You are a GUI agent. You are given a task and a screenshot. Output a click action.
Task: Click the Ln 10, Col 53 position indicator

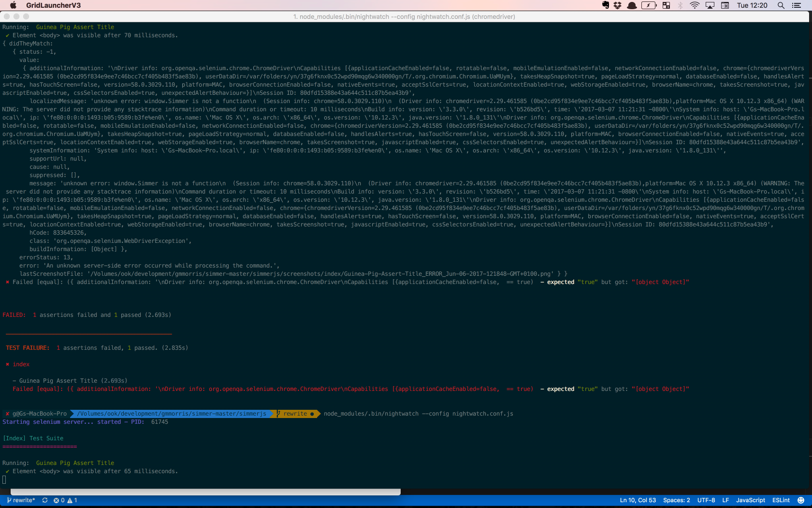(x=638, y=500)
